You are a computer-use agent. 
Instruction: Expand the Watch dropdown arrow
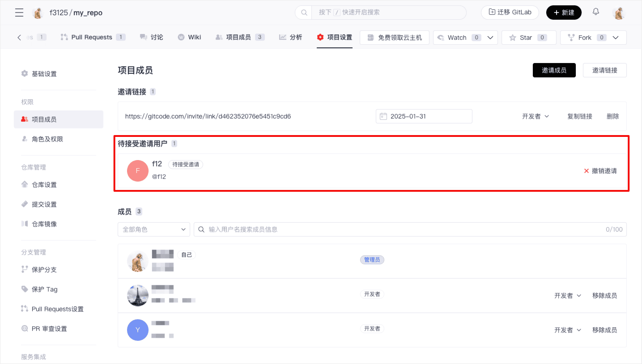point(490,38)
